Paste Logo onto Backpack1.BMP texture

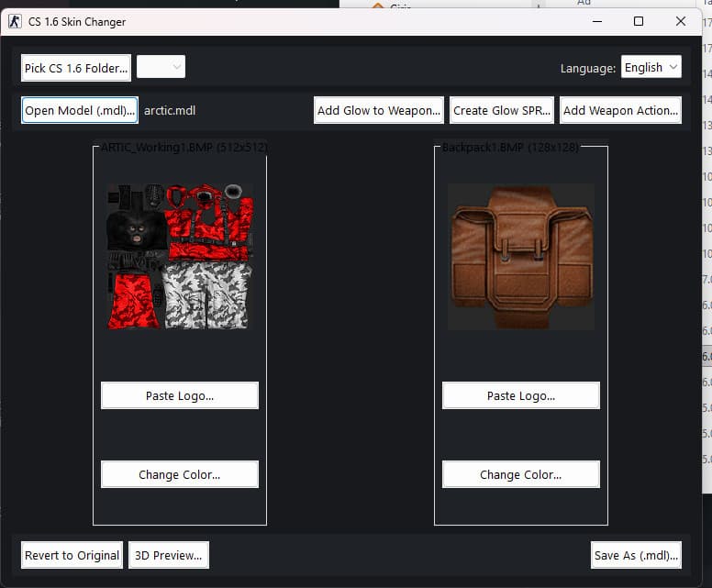(521, 395)
